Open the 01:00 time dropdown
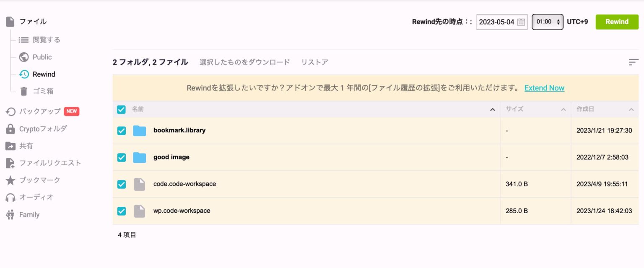The height and width of the screenshot is (268, 644). 547,22
